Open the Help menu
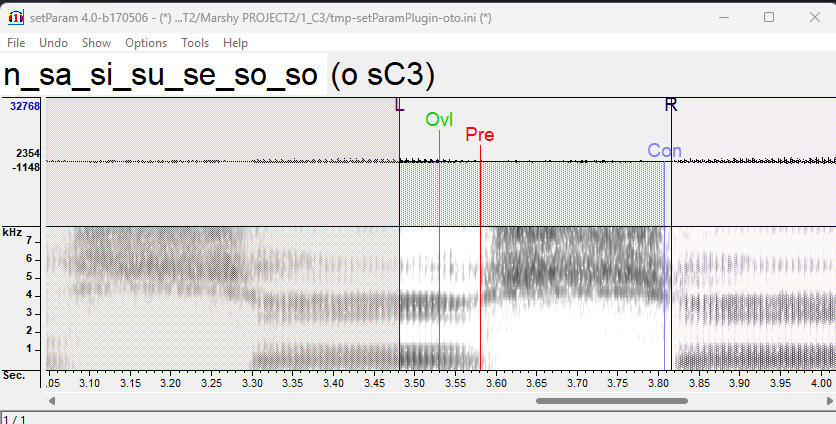This screenshot has width=836, height=424. pyautogui.click(x=235, y=43)
